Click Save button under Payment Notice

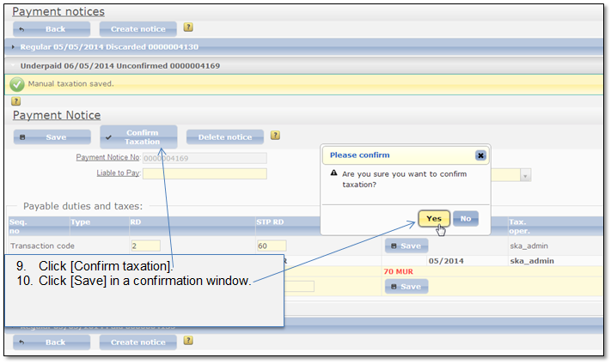52,137
